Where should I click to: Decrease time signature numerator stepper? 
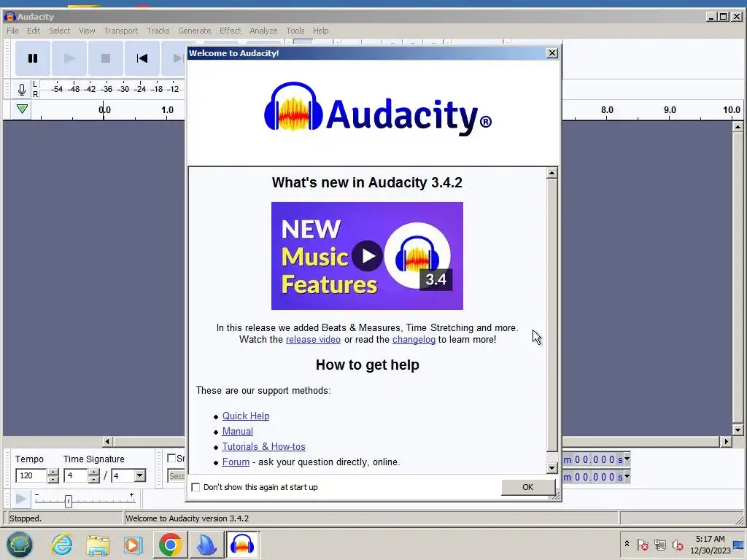tap(94, 479)
